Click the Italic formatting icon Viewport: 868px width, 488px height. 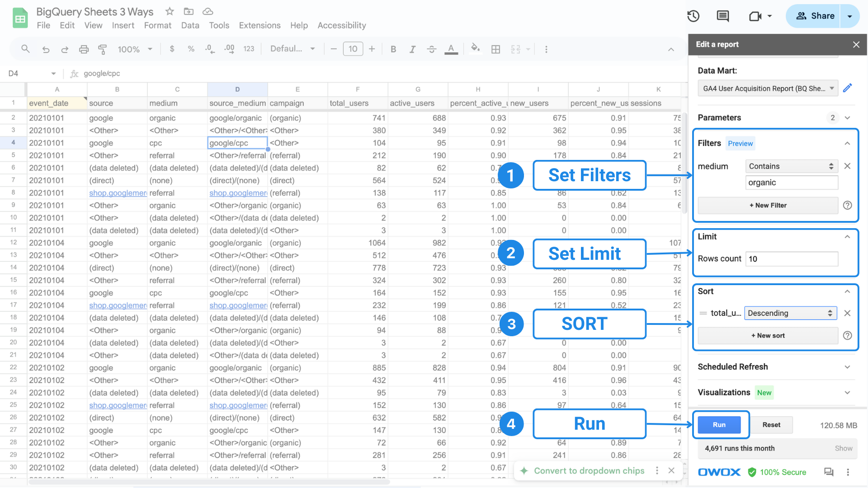(413, 49)
